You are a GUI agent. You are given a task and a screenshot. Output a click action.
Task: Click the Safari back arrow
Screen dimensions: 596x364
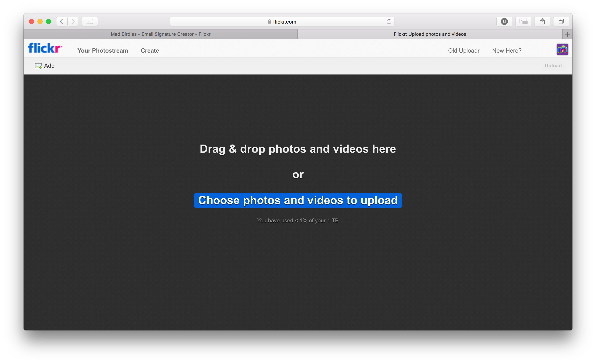pyautogui.click(x=61, y=21)
